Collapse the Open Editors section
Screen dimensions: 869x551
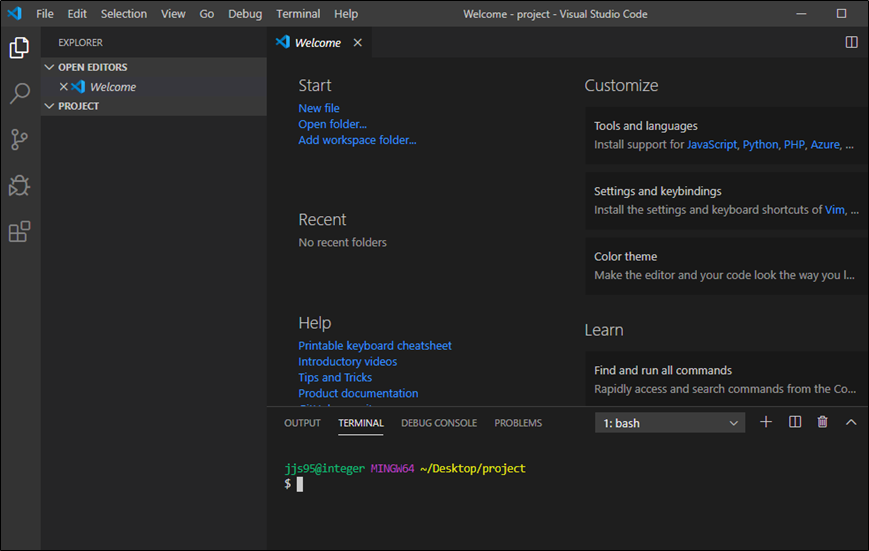tap(154, 67)
